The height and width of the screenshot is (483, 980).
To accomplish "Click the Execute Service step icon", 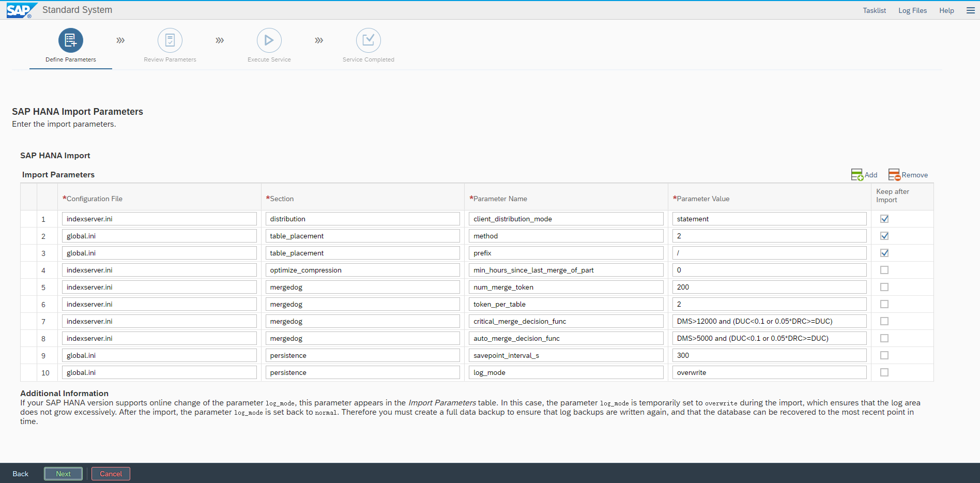I will (269, 40).
